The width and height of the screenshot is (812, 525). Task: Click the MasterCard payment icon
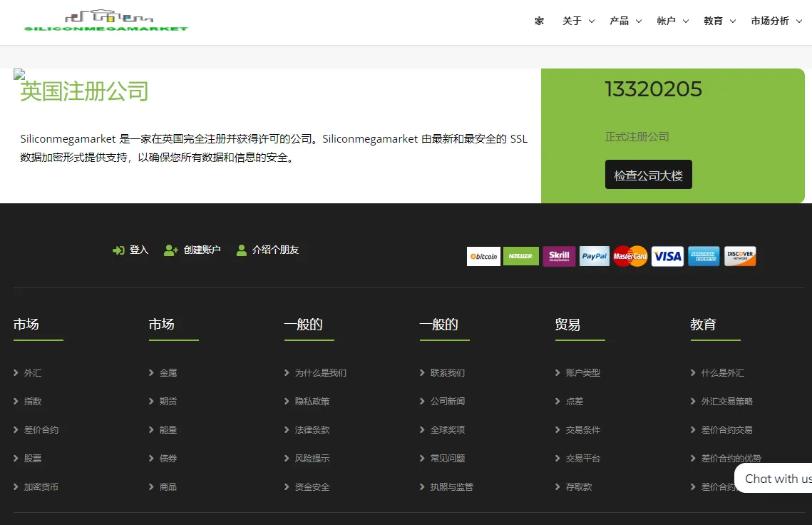pos(630,256)
